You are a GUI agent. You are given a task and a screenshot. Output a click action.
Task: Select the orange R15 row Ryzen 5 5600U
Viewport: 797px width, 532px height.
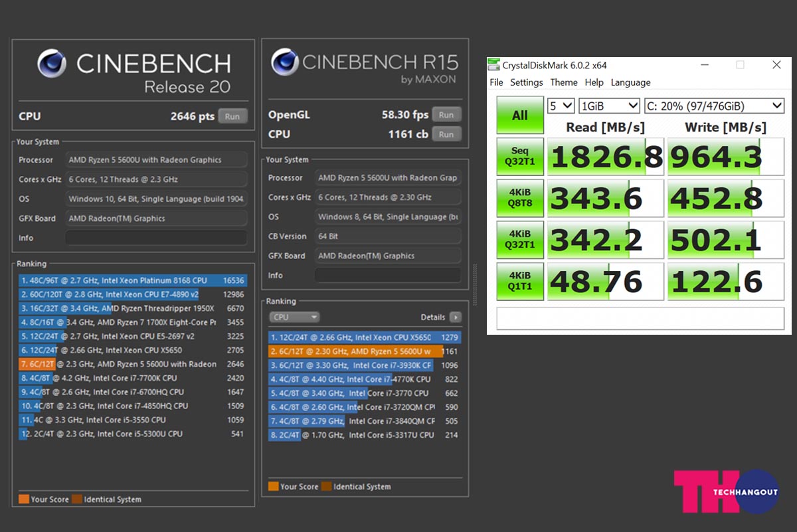[x=365, y=351]
